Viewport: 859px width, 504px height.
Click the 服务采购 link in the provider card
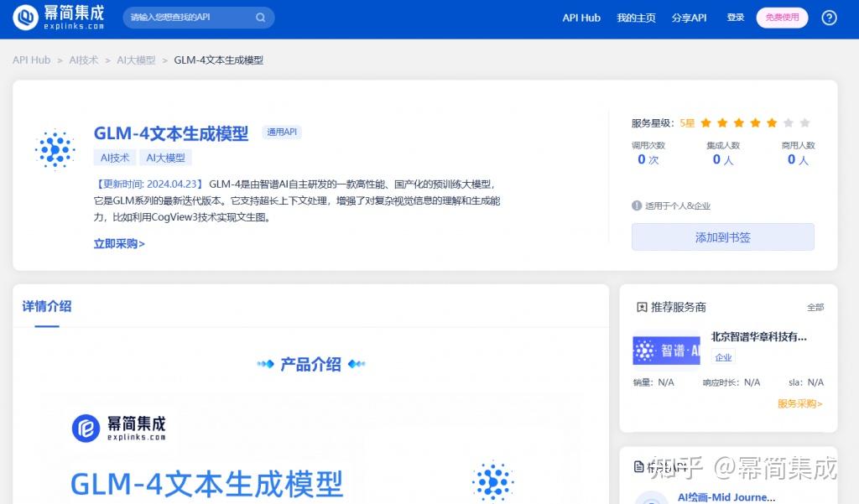797,403
